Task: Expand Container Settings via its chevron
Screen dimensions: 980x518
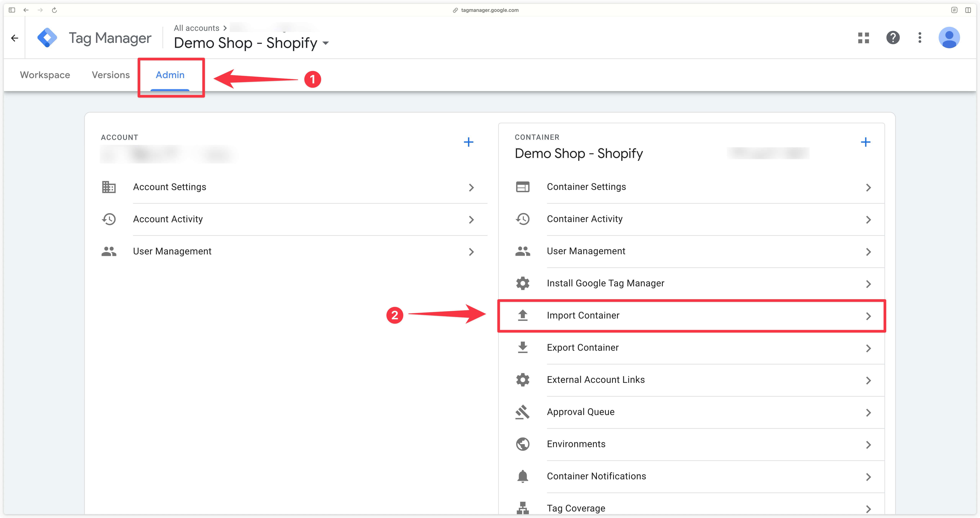Action: tap(868, 187)
